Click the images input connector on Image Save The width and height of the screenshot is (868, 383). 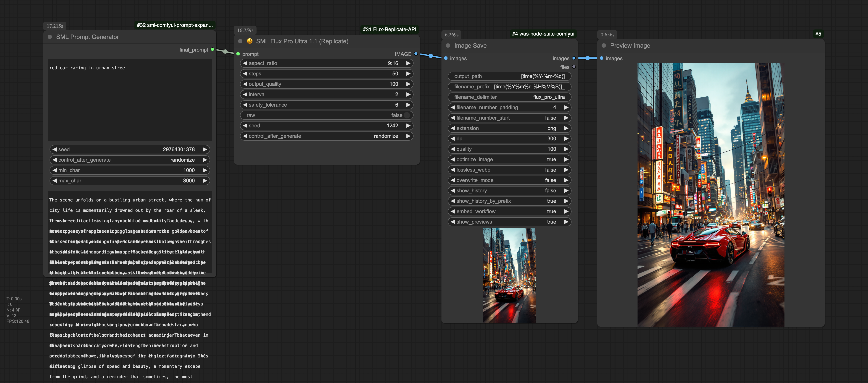(x=445, y=58)
